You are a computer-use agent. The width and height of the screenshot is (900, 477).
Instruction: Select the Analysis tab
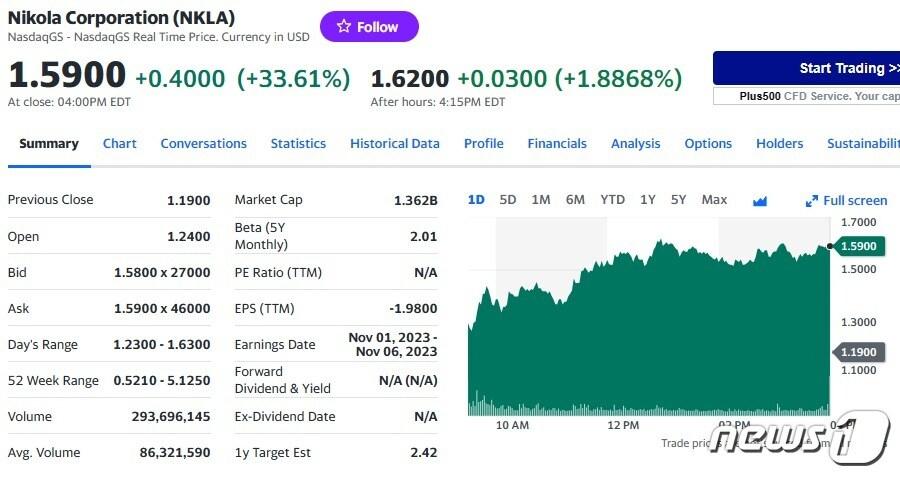tap(635, 144)
